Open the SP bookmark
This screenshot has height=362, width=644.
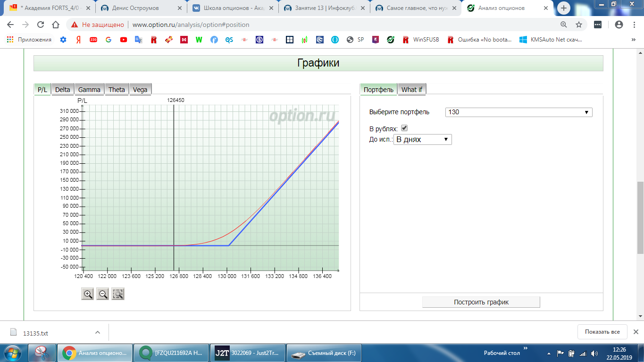coord(355,40)
